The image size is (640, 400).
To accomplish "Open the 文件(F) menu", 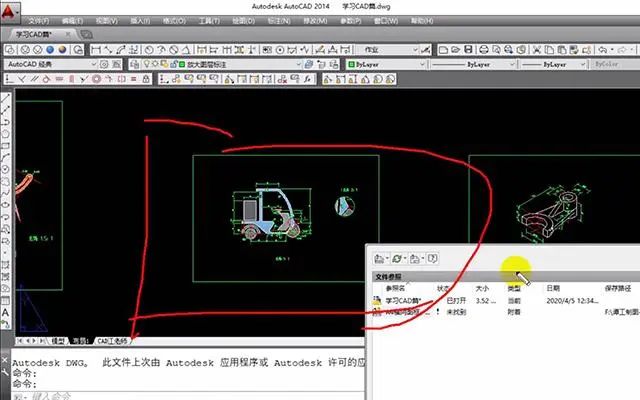I will (x=39, y=21).
